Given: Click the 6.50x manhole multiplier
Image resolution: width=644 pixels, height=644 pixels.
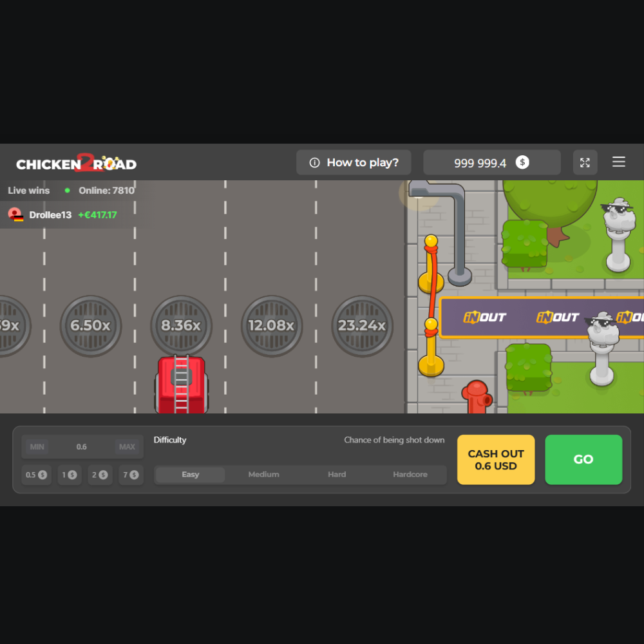Looking at the screenshot, I should pyautogui.click(x=90, y=326).
